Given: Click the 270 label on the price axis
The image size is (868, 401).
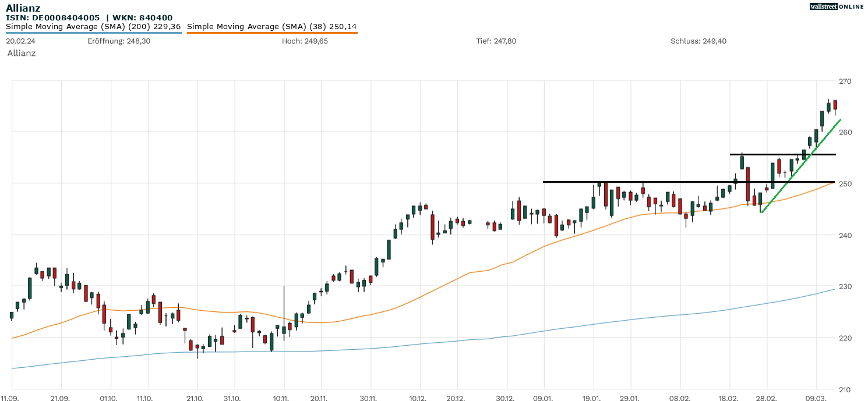Looking at the screenshot, I should [845, 81].
